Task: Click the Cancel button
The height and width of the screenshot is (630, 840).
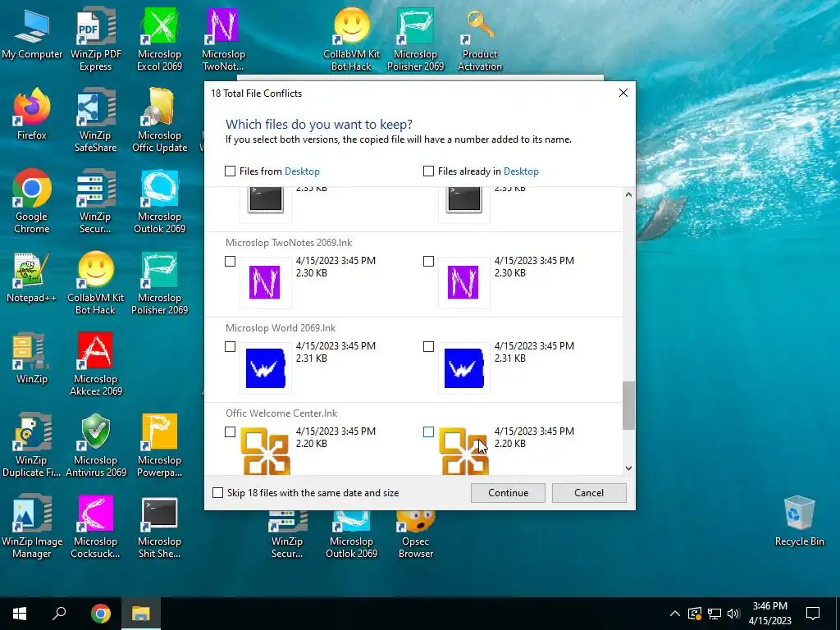Action: tap(589, 493)
